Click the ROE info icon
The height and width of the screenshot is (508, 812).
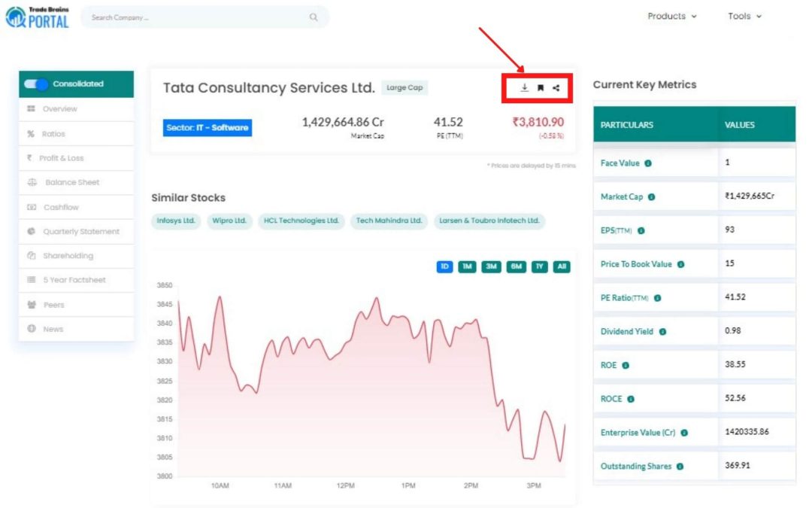(x=626, y=366)
